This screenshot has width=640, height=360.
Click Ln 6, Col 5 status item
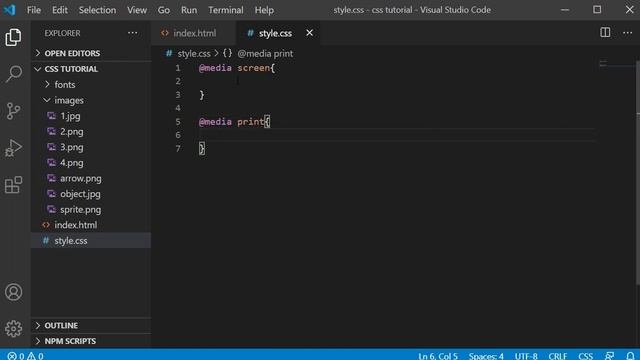(438, 356)
